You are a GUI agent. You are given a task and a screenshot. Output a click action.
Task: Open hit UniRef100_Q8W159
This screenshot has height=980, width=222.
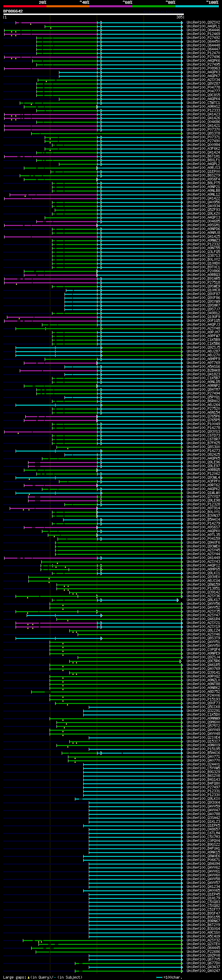203,585
